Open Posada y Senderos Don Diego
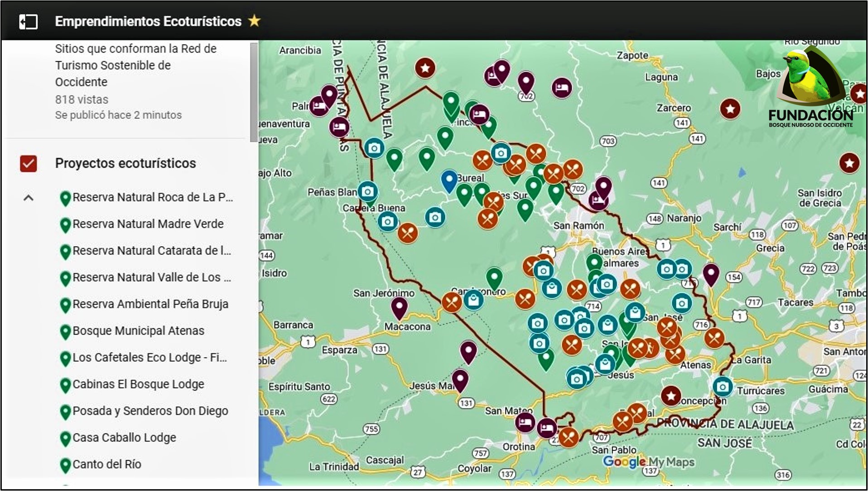 (x=150, y=411)
